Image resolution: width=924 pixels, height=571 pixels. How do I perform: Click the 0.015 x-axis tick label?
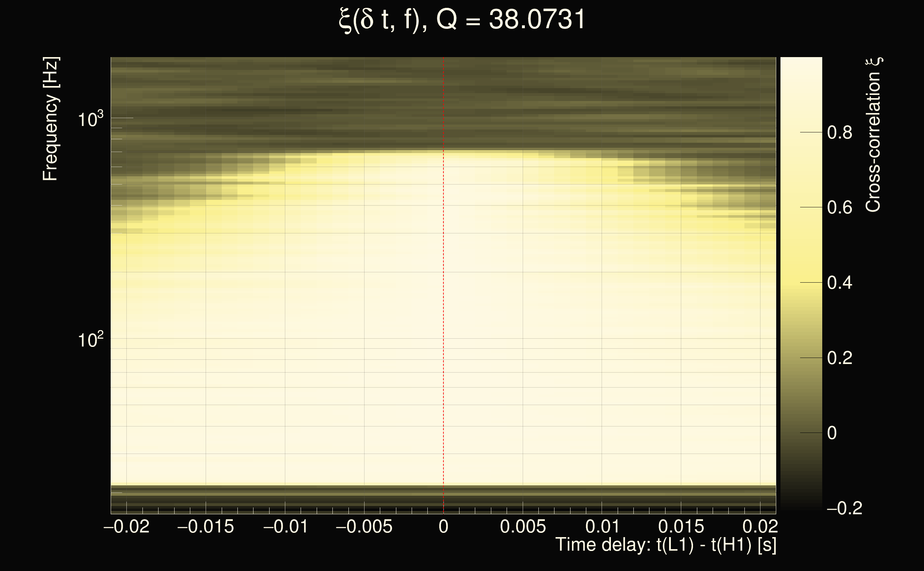(681, 526)
